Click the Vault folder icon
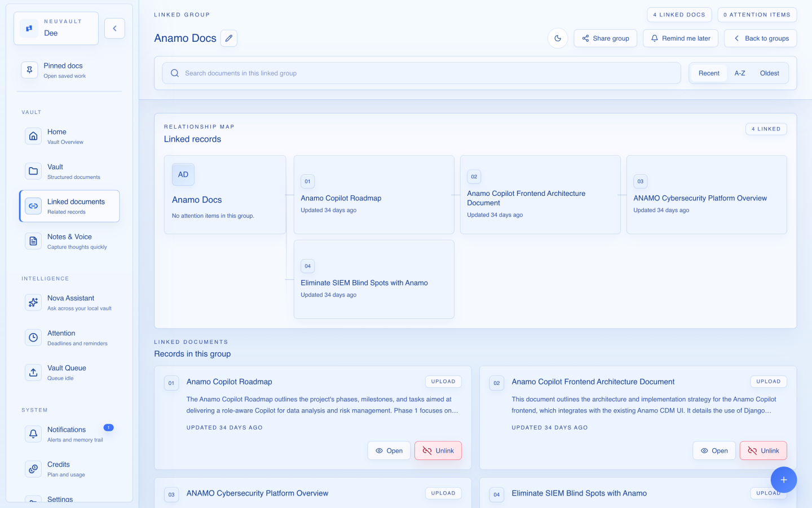The width and height of the screenshot is (812, 508). [33, 171]
